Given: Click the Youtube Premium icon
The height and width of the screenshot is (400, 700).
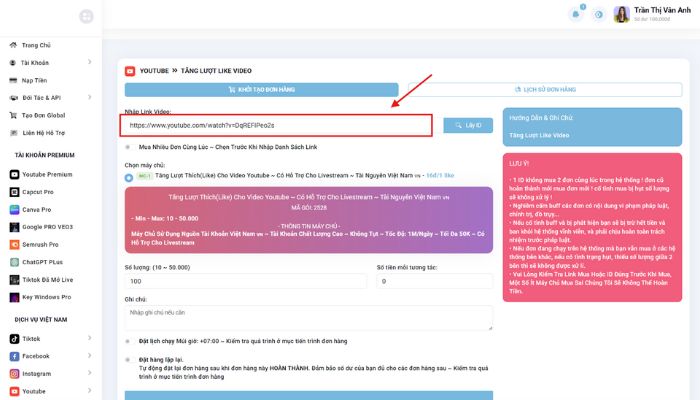Looking at the screenshot, I should click(14, 175).
